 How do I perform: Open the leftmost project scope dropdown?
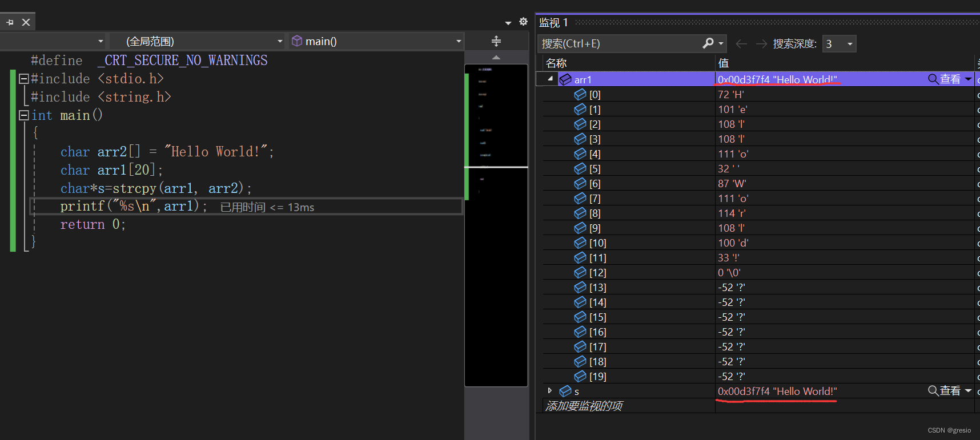click(53, 41)
